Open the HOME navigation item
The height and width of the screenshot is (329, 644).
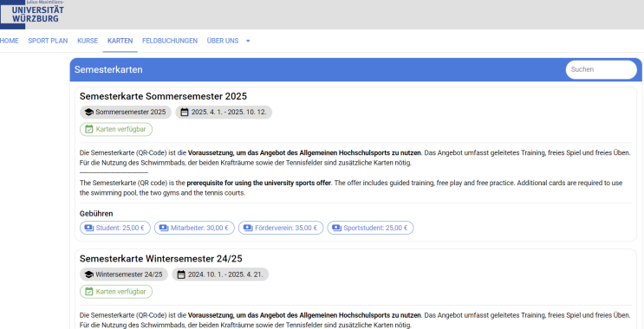9,41
